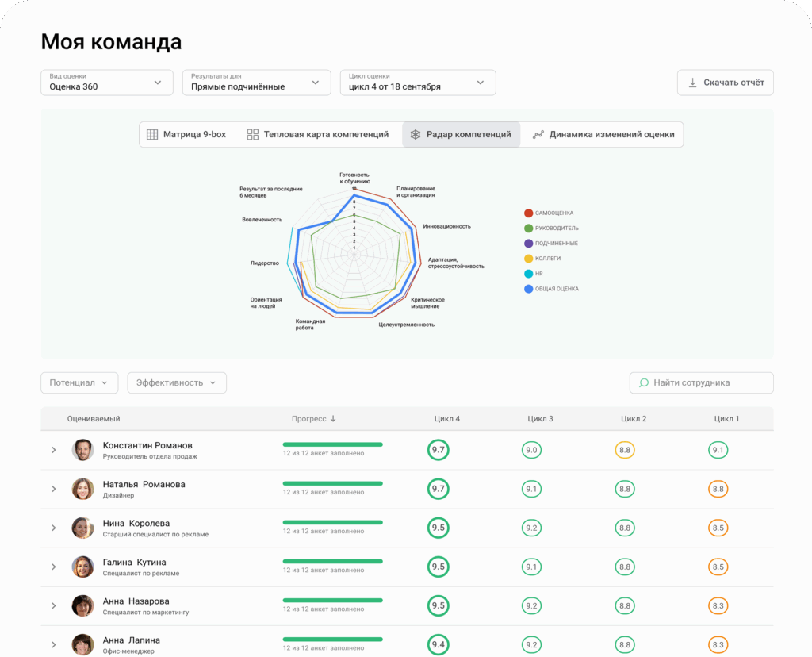Viewport: 812px width, 657px height.
Task: Switch to the Матрица 9-box tab
Action: tap(186, 135)
